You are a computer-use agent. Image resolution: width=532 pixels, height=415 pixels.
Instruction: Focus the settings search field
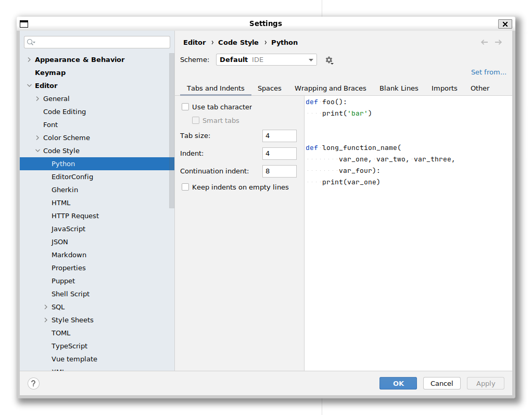pyautogui.click(x=97, y=42)
